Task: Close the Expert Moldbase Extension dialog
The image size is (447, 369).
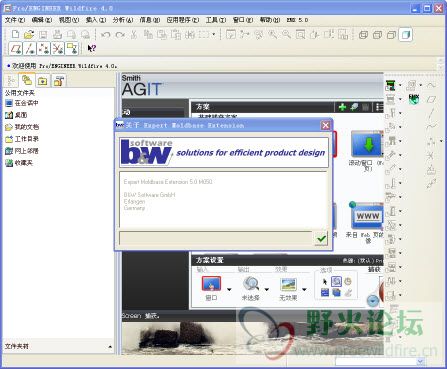Action: pos(326,125)
